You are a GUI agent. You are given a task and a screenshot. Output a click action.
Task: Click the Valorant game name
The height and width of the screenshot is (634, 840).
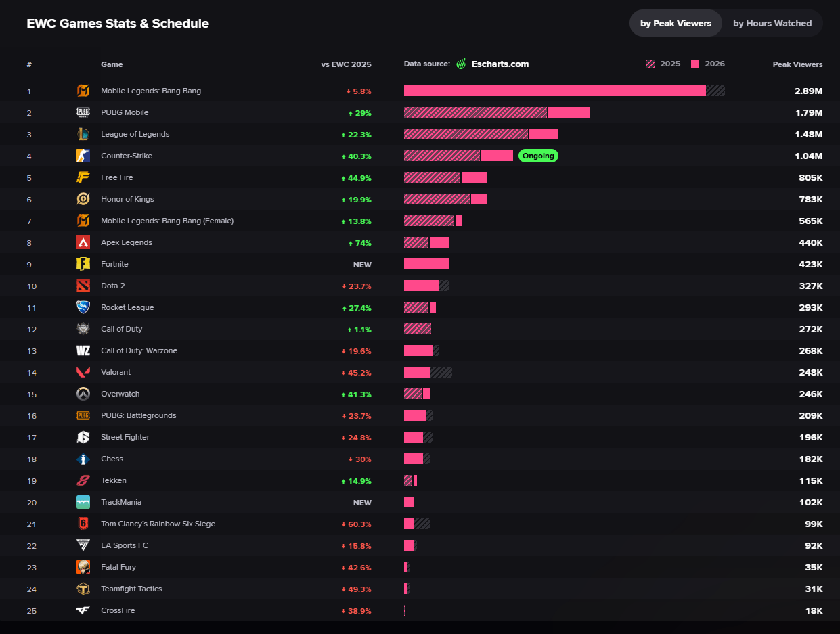point(116,372)
